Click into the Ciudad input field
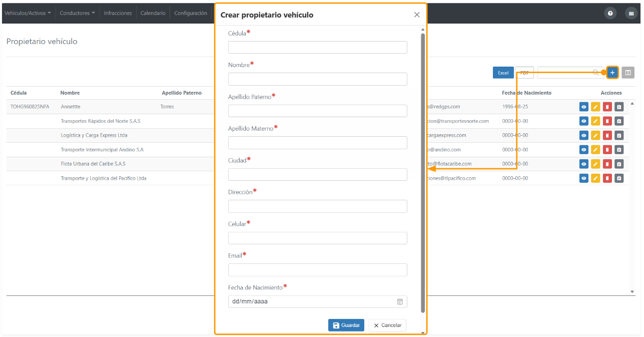644x337 pixels. click(x=318, y=174)
